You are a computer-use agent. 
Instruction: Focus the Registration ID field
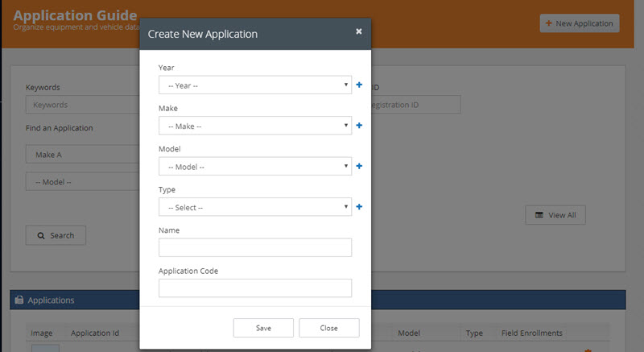(x=415, y=105)
